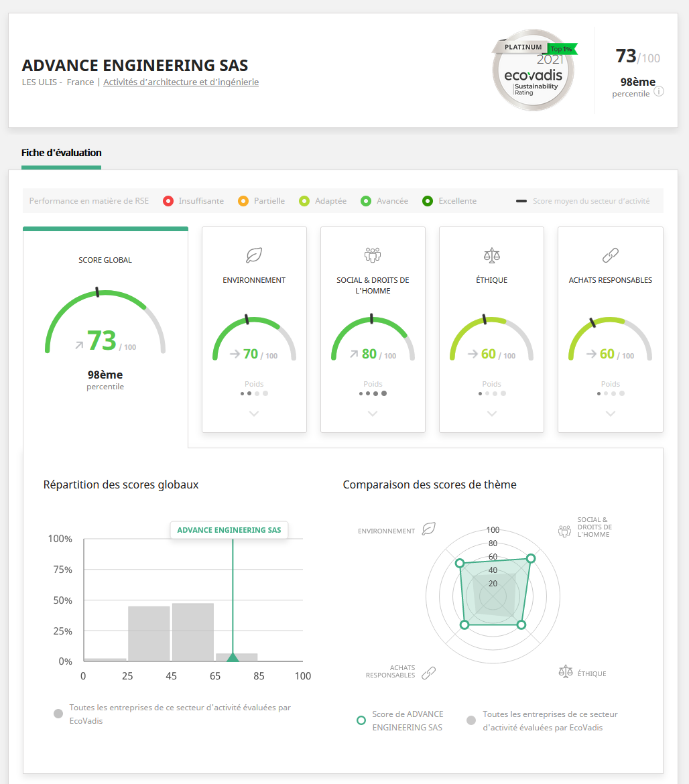Click the right trend arrow beside Achats score 60
689x784 pixels.
(x=591, y=354)
